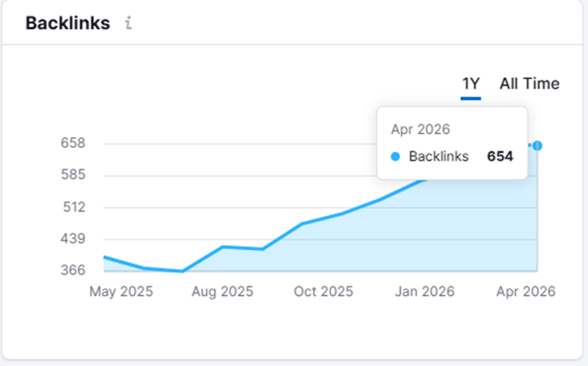This screenshot has width=588, height=366.
Task: Click the chart line's lowest dip point
Action: (182, 272)
